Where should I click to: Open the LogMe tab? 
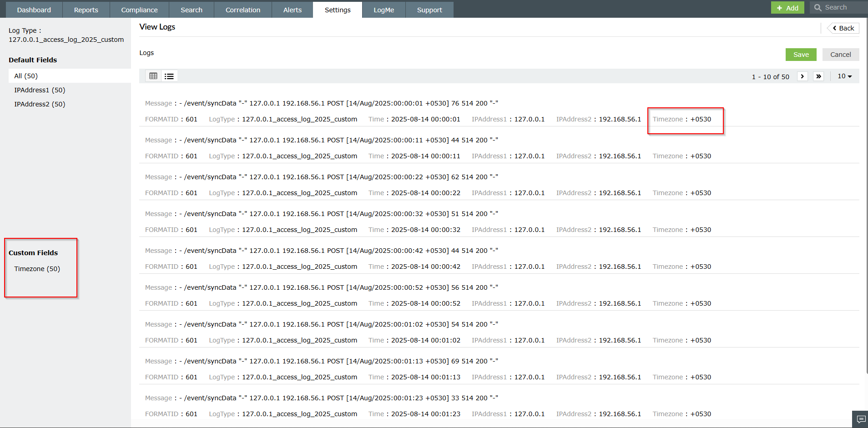point(384,10)
